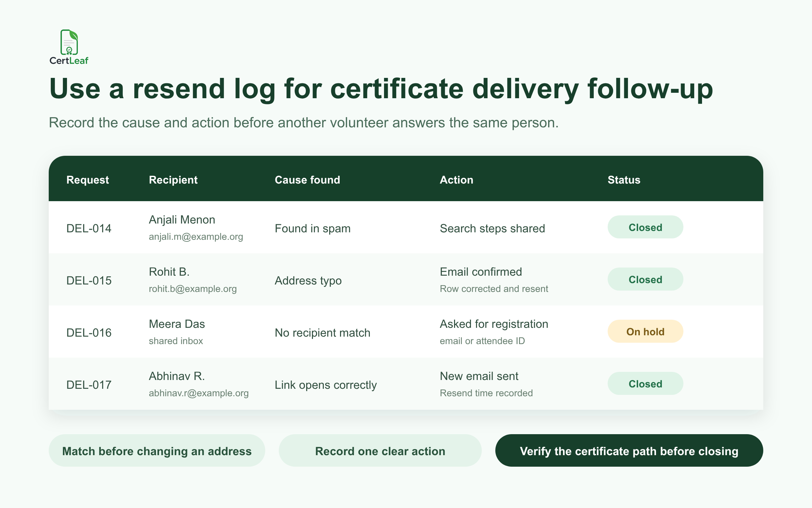Viewport: 812px width, 508px height.
Task: Click the Request column header
Action: [88, 180]
